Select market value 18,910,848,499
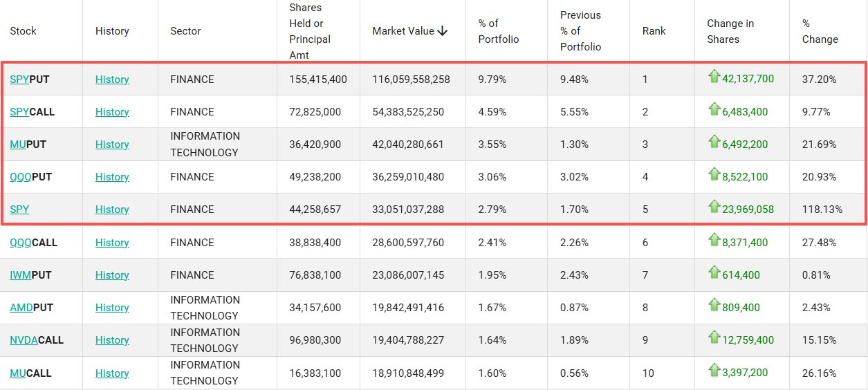868x390 pixels. [x=408, y=373]
